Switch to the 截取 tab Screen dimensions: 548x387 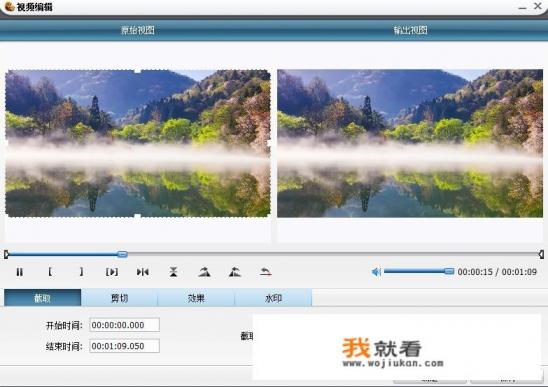coord(42,298)
